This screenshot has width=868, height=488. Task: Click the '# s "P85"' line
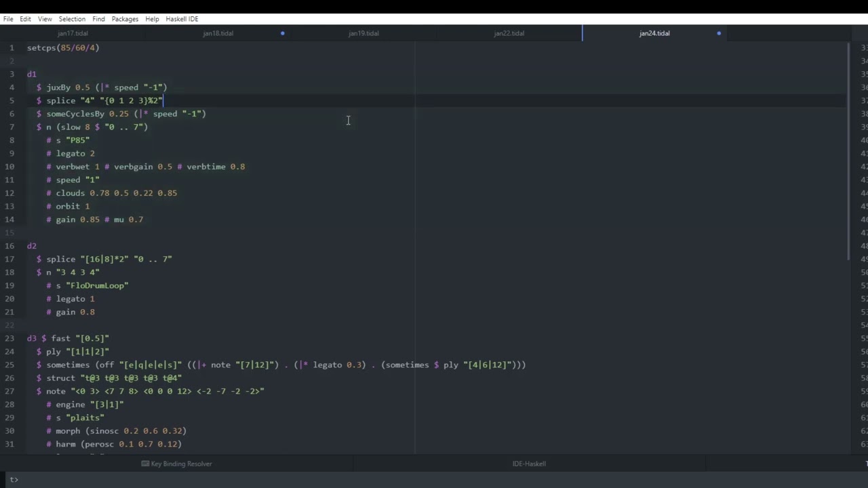(x=68, y=140)
